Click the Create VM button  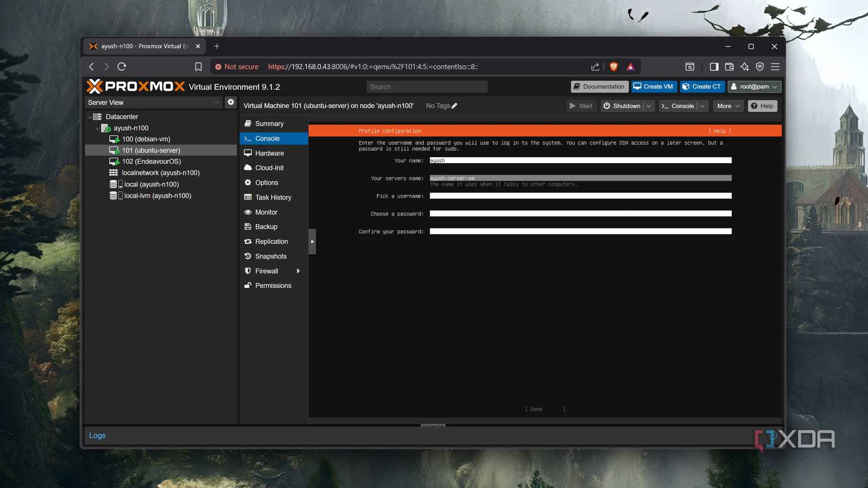point(653,86)
